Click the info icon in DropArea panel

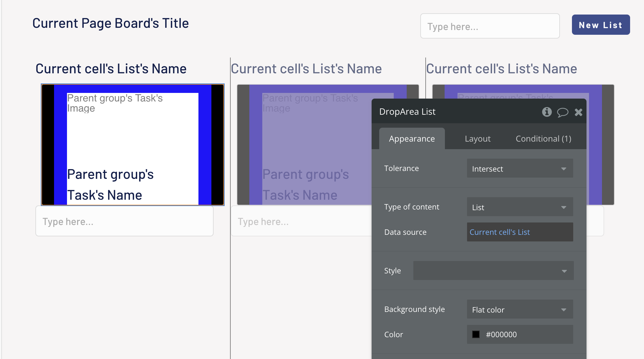tap(547, 112)
